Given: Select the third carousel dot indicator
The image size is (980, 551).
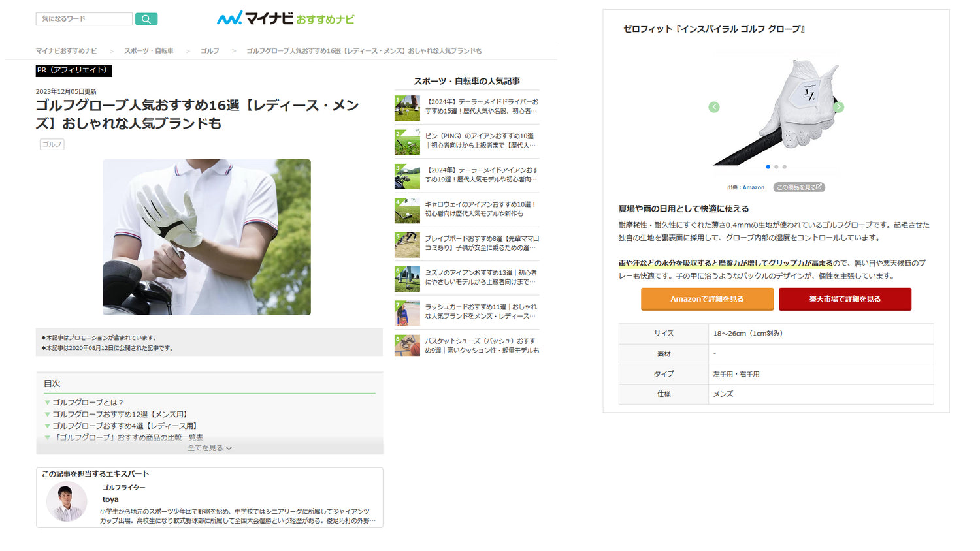Looking at the screenshot, I should tap(785, 167).
